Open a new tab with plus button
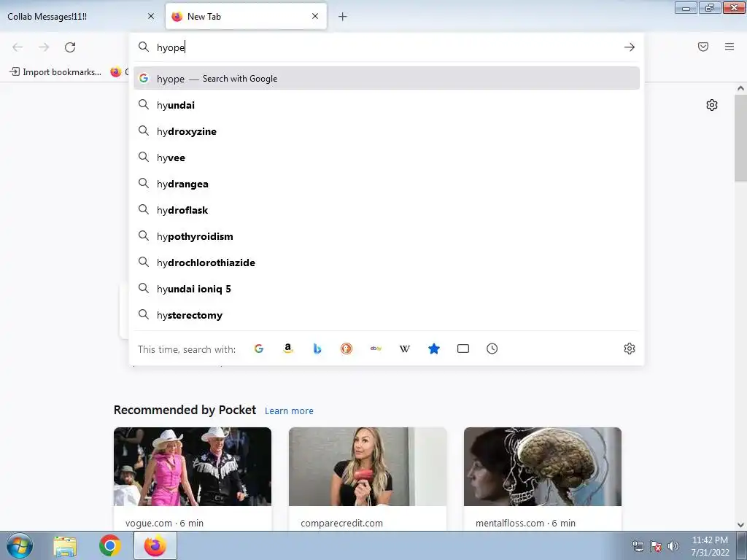747x560 pixels. pyautogui.click(x=343, y=17)
